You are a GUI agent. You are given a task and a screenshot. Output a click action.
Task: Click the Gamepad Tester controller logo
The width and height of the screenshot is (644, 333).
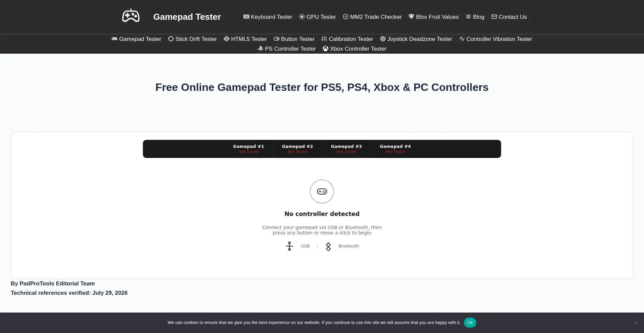[x=131, y=16]
